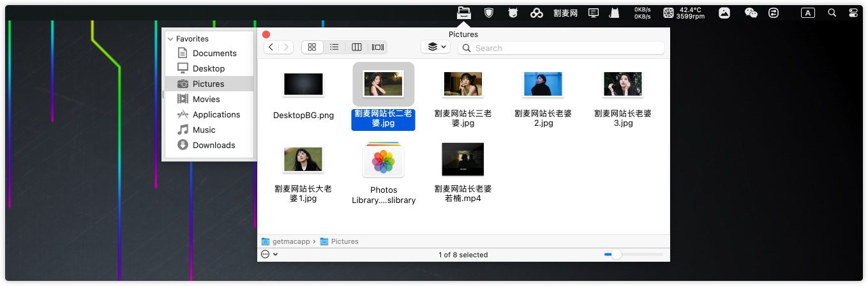Click the bull-head menu bar icon
Image resolution: width=868 pixels, height=286 pixels.
coord(513,12)
